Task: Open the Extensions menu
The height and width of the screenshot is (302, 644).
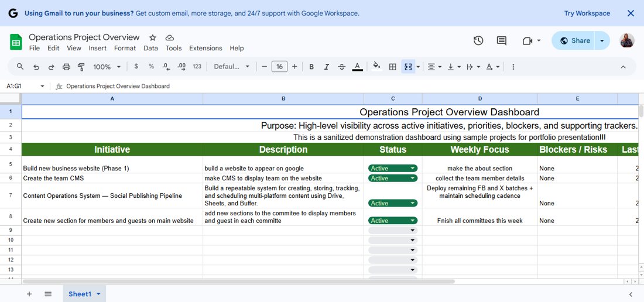Action: click(x=205, y=48)
